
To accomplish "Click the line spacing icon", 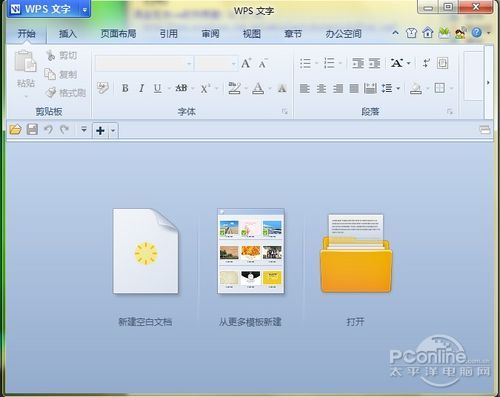I will click(387, 88).
